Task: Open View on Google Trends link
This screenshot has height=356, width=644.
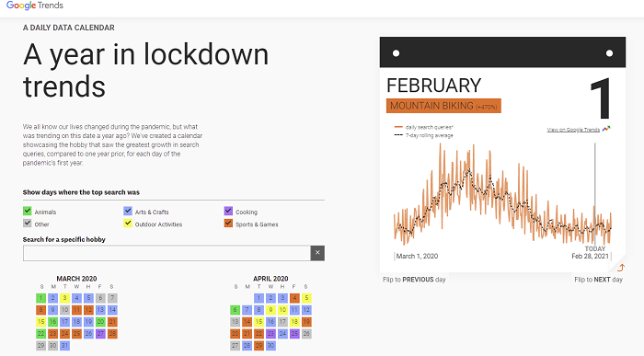Action: click(573, 130)
